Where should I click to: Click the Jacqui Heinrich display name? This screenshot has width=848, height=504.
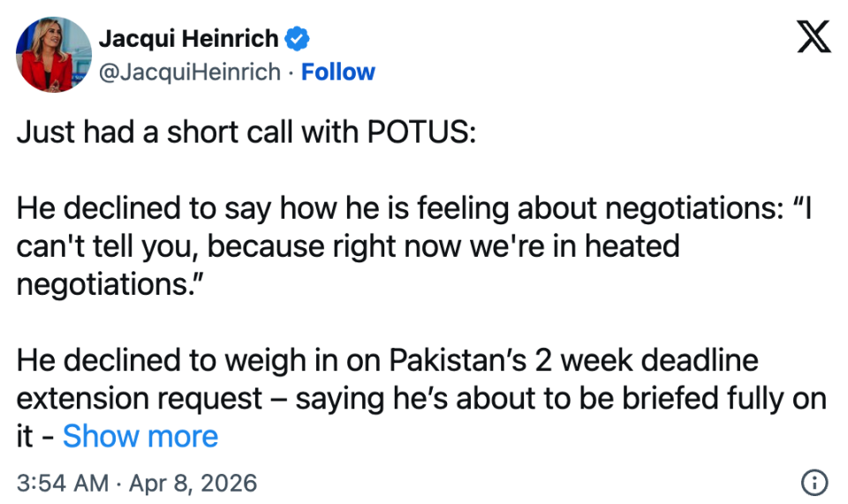click(188, 39)
